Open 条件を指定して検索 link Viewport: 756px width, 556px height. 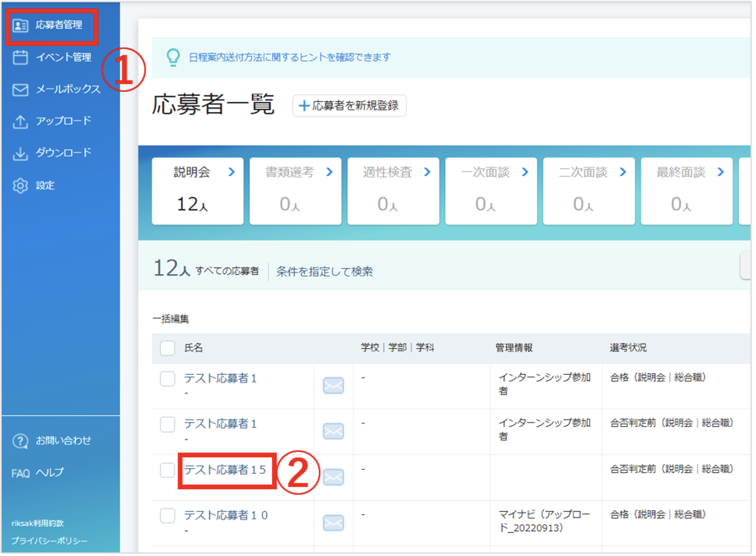324,272
